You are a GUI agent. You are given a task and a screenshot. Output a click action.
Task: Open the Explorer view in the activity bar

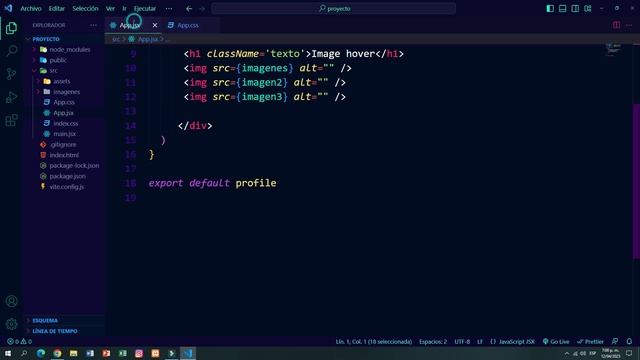[11, 28]
